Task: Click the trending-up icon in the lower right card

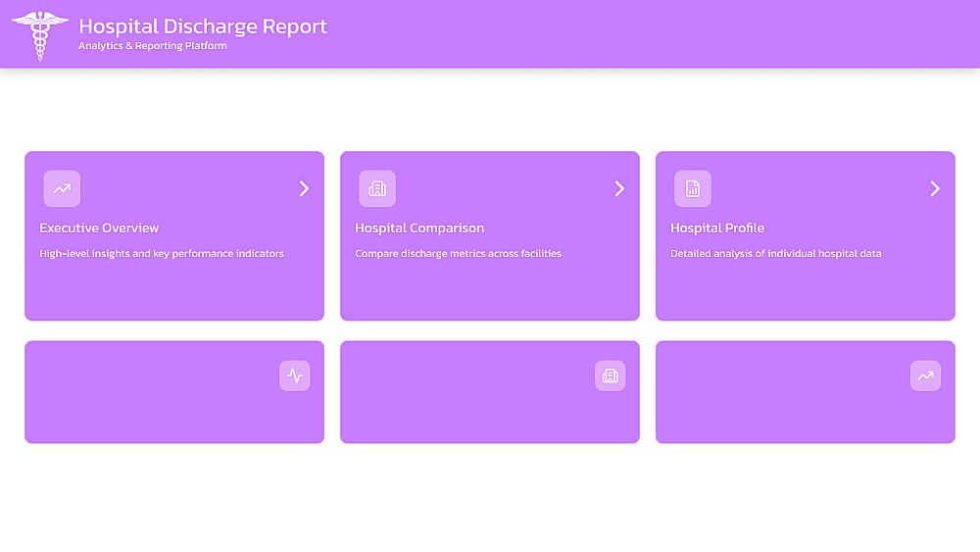Action: 926,376
